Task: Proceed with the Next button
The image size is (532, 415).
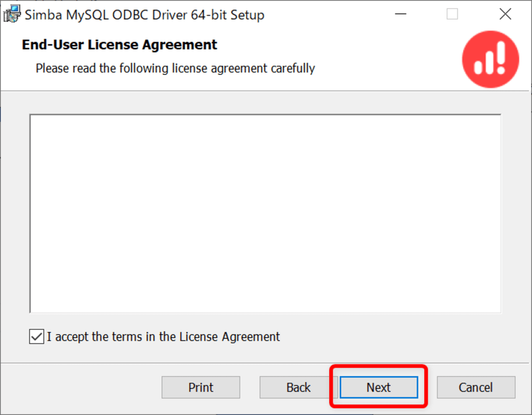Action: 379,387
